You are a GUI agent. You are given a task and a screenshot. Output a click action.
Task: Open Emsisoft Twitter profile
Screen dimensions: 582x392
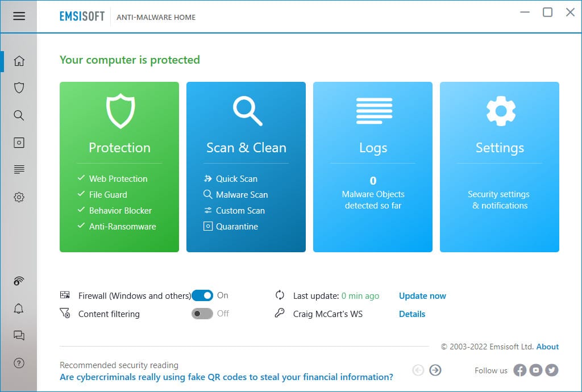tap(552, 370)
